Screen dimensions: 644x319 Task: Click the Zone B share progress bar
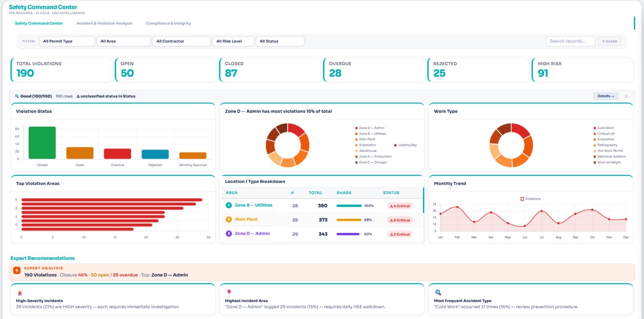click(349, 206)
